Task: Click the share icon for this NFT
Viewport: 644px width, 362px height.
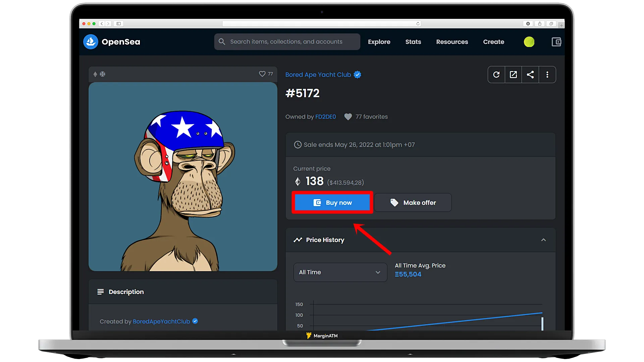Action: [x=530, y=75]
